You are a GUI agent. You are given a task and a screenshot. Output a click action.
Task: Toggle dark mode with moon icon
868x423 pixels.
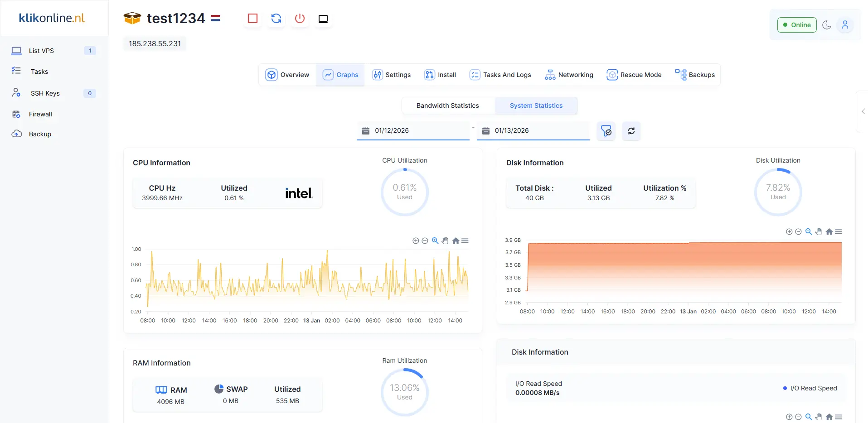click(x=827, y=25)
